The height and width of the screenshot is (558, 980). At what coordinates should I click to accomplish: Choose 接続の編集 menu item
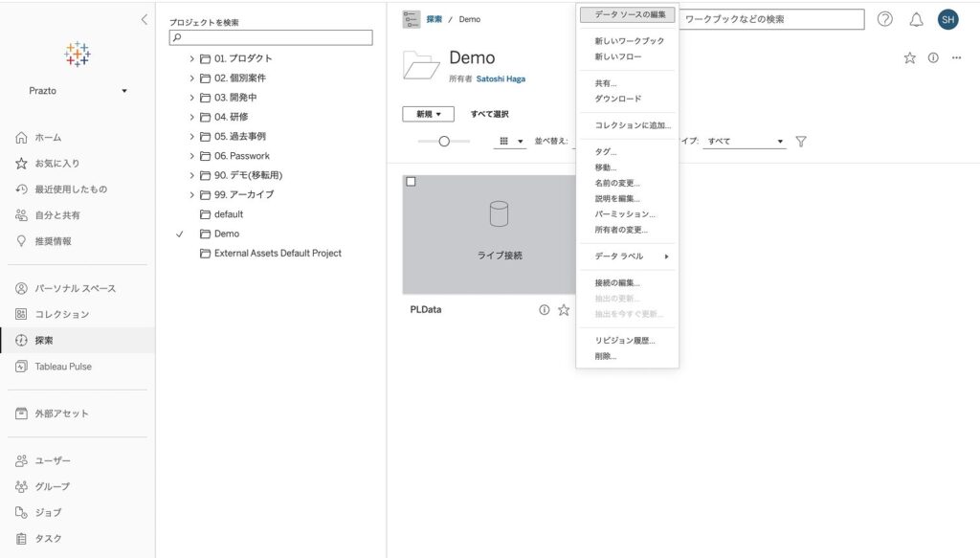[x=628, y=283]
